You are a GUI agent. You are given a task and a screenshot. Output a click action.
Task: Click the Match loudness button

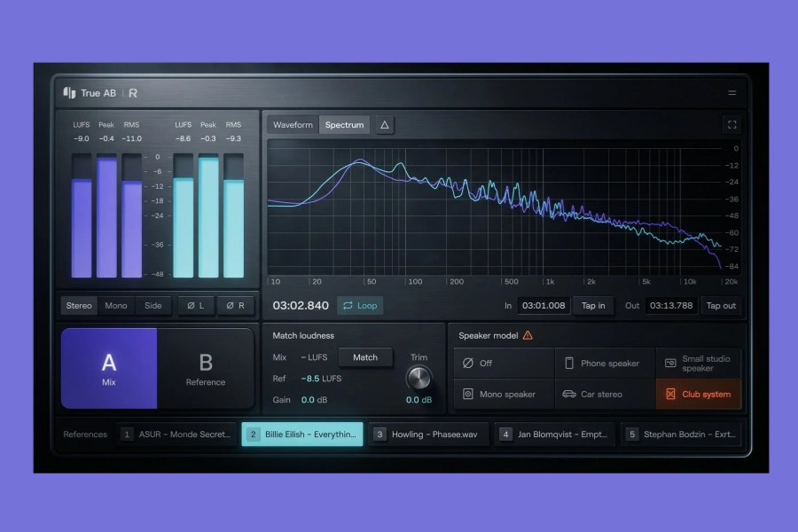click(x=365, y=357)
